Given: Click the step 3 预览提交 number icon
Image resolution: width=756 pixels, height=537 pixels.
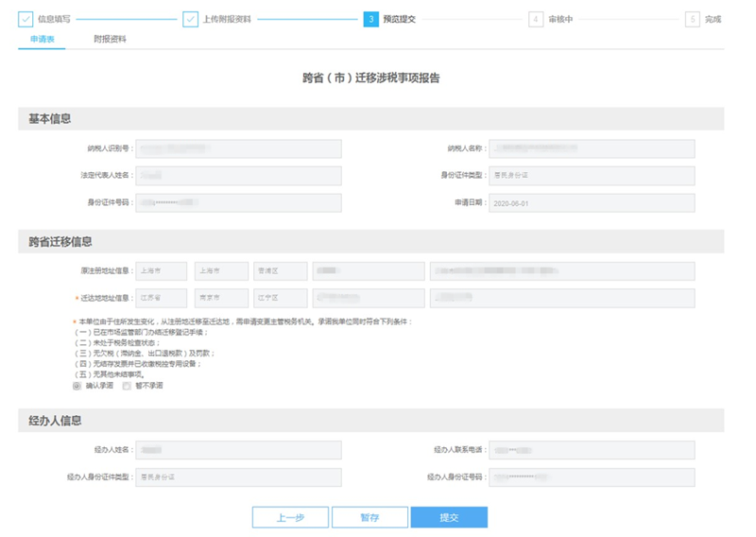Looking at the screenshot, I should coord(371,19).
